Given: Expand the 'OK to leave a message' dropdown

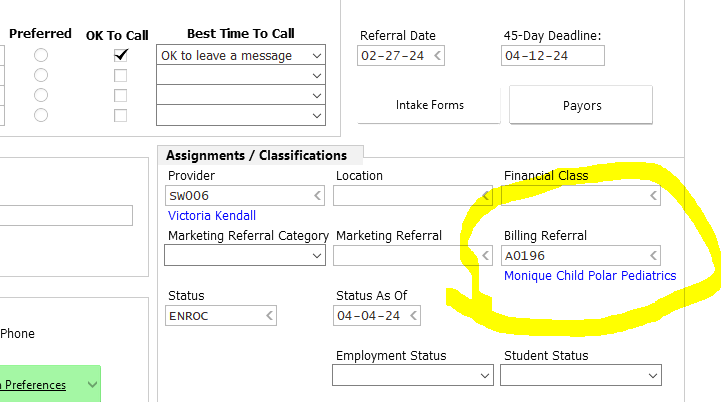Looking at the screenshot, I should [317, 56].
